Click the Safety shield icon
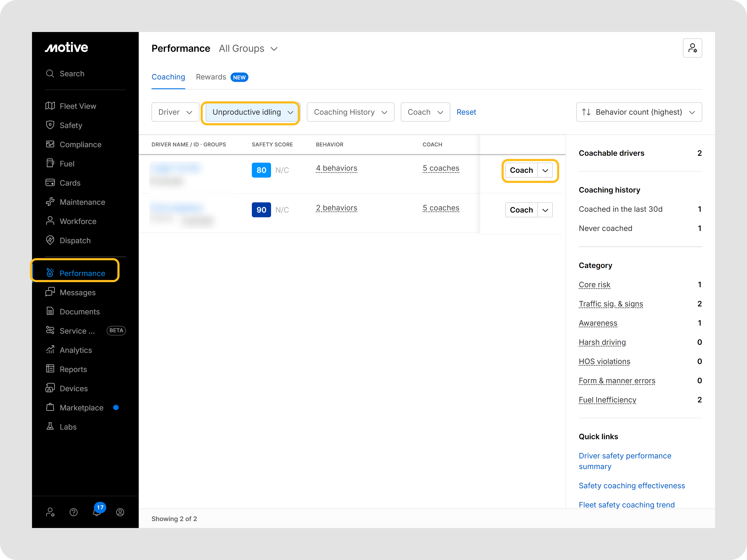 (x=50, y=125)
